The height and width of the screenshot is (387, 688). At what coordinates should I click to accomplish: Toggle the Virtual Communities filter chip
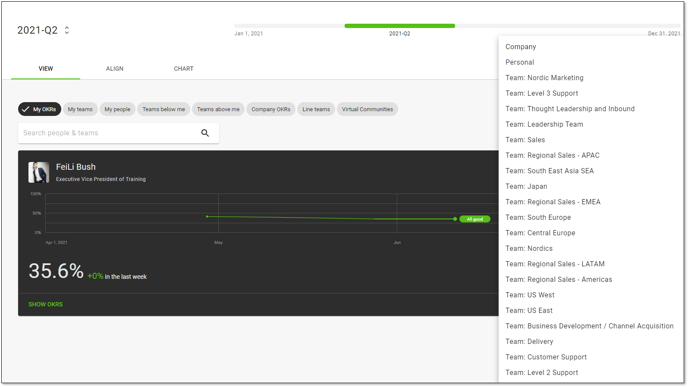(367, 109)
